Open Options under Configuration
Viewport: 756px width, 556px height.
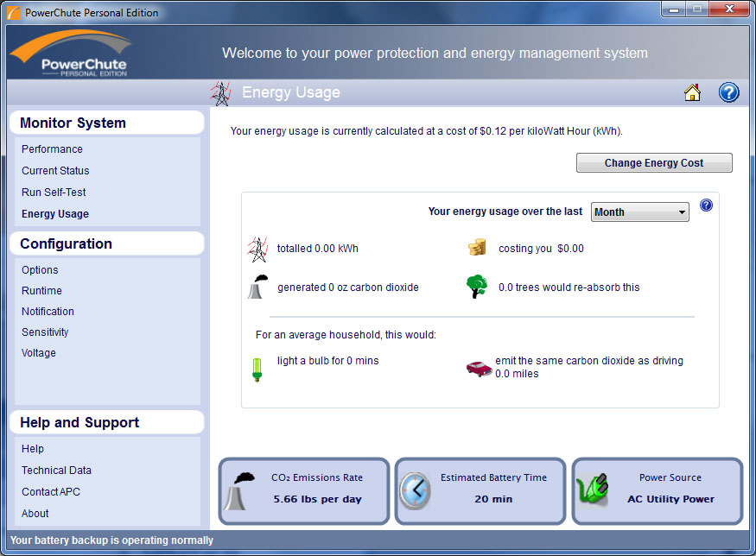(40, 270)
